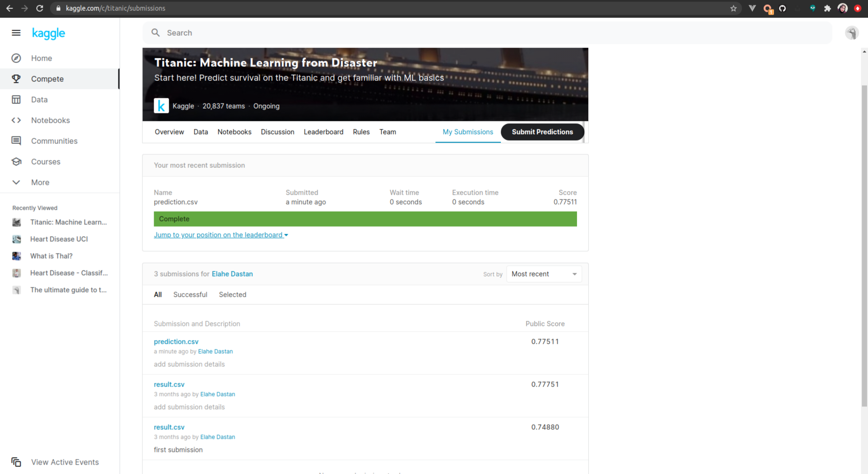Open the Leaderboard tab

click(x=324, y=132)
